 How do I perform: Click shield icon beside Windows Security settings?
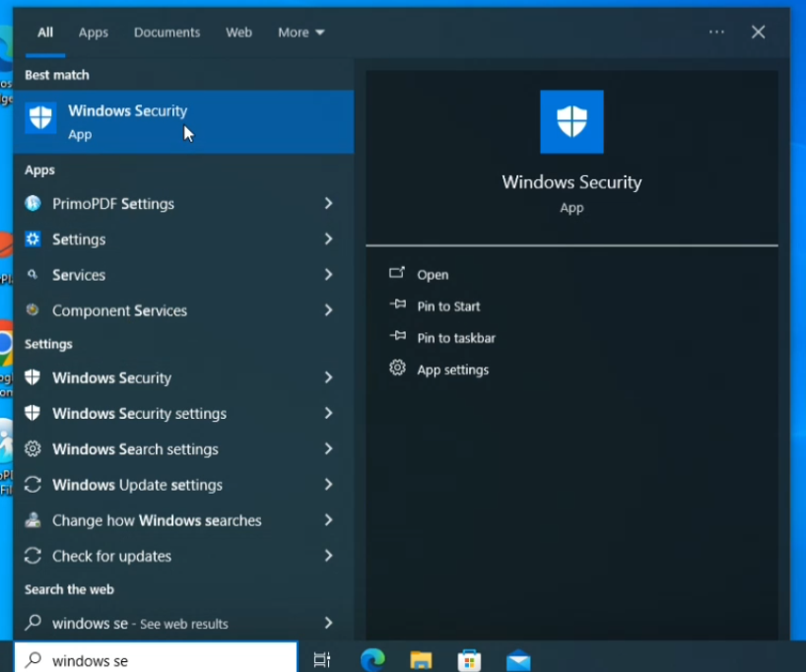click(x=33, y=413)
